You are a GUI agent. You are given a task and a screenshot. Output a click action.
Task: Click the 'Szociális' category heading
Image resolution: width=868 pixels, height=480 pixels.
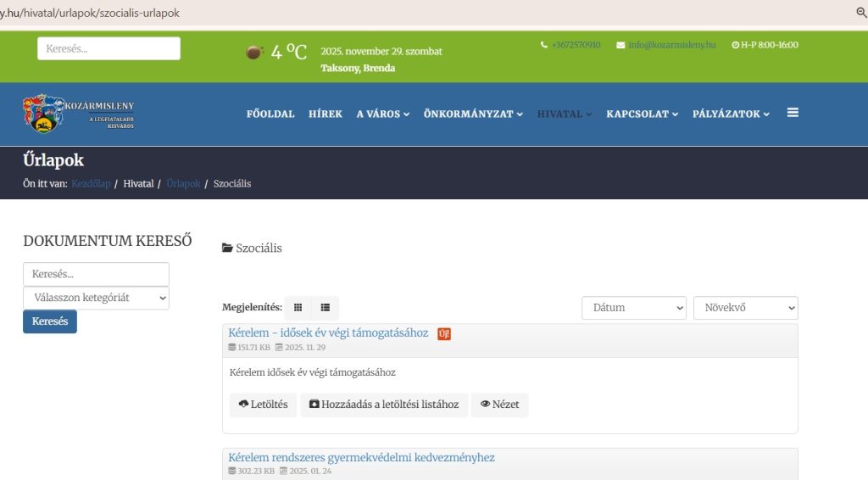pos(259,248)
